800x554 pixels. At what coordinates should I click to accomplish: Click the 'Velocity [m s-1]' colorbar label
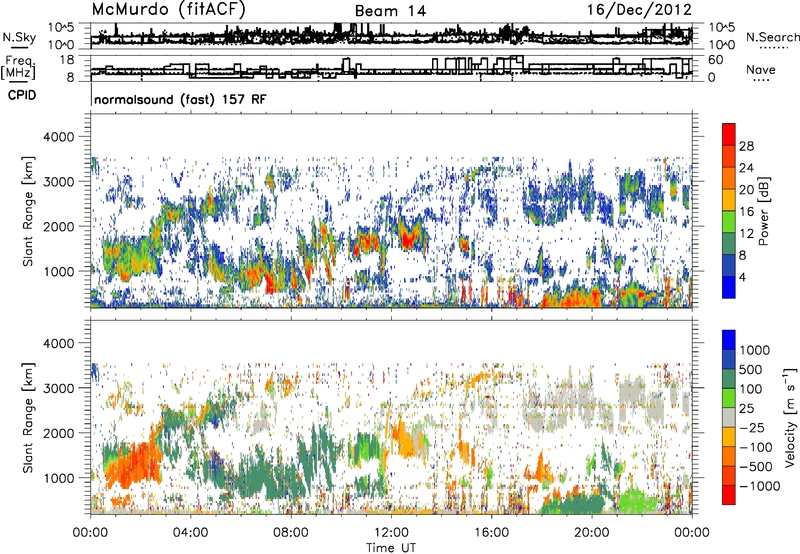[x=790, y=417]
